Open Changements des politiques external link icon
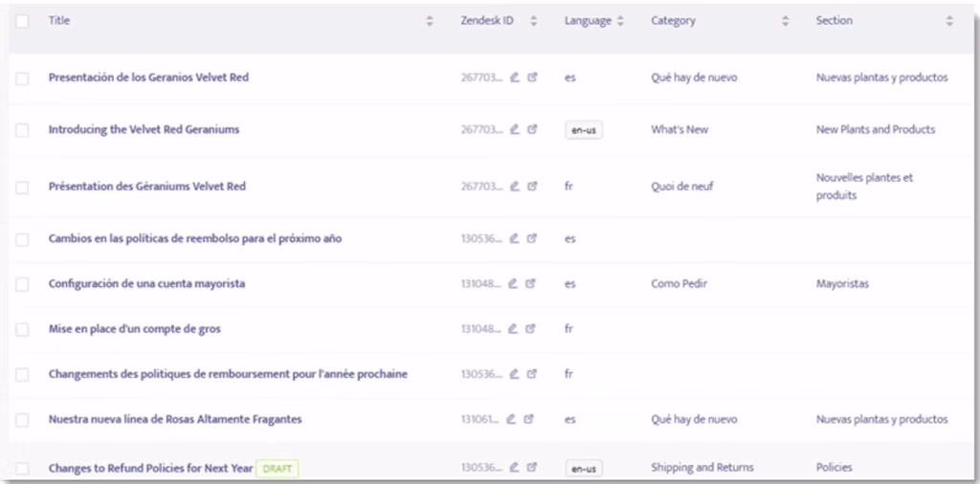Screen dimensions: 980x484 [x=532, y=374]
